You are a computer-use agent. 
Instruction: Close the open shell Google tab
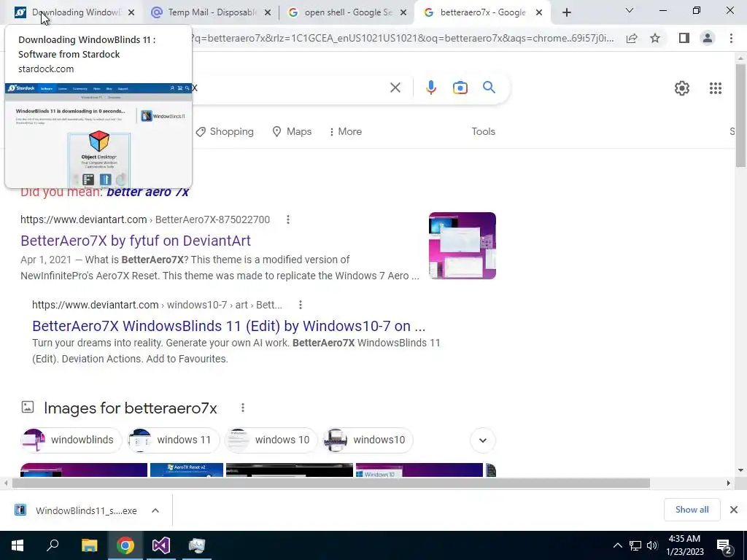[x=403, y=13]
